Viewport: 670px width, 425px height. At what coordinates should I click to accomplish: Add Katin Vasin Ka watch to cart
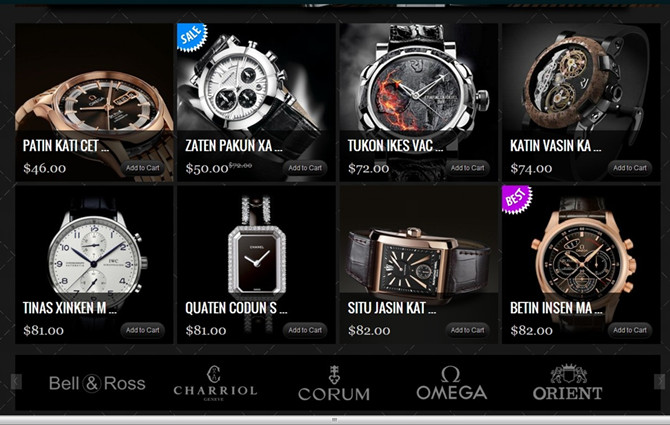tap(629, 168)
